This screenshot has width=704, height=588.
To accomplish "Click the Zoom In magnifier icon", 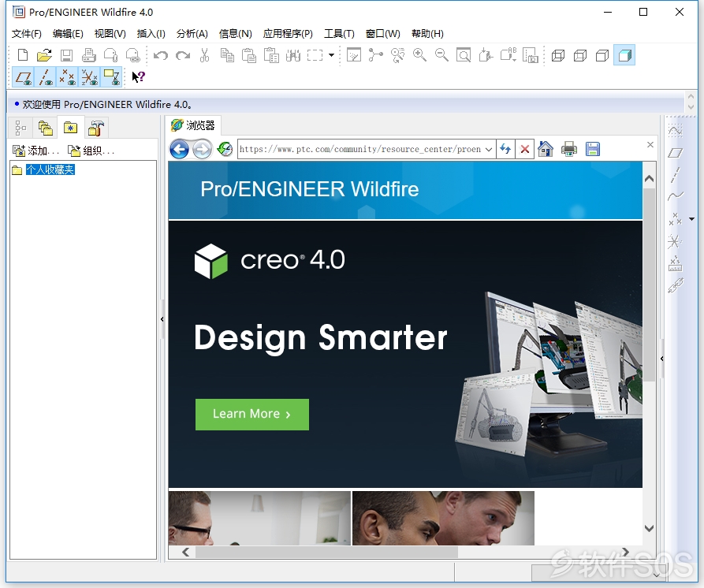I will (419, 55).
